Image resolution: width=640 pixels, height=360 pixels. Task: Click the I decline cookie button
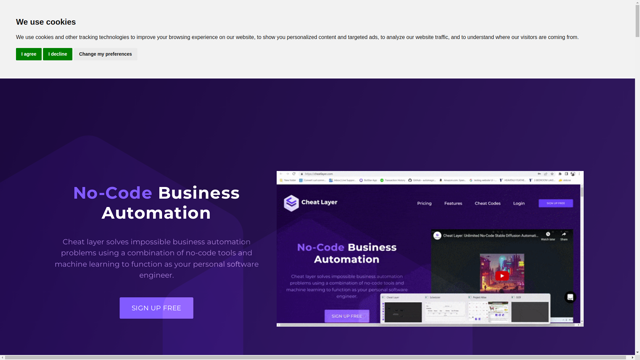pyautogui.click(x=58, y=54)
